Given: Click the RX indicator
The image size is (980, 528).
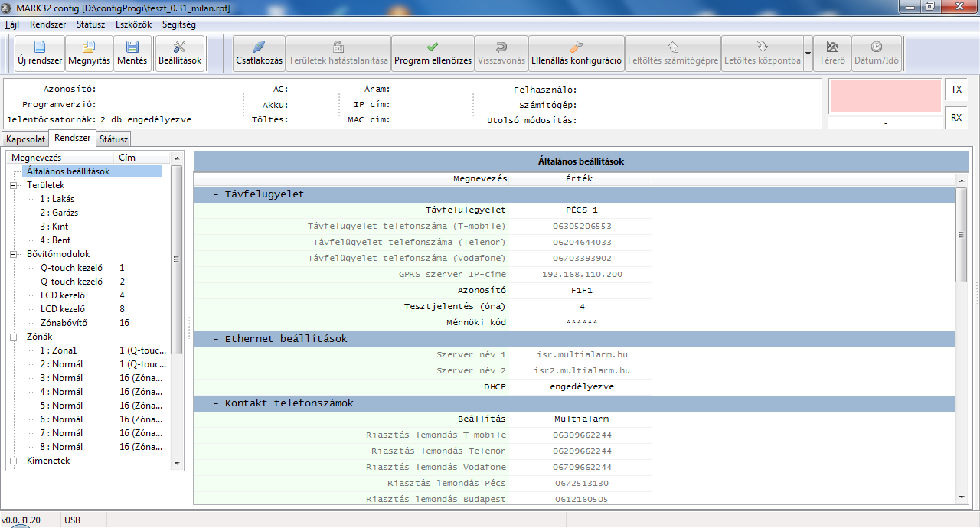Looking at the screenshot, I should tap(956, 118).
